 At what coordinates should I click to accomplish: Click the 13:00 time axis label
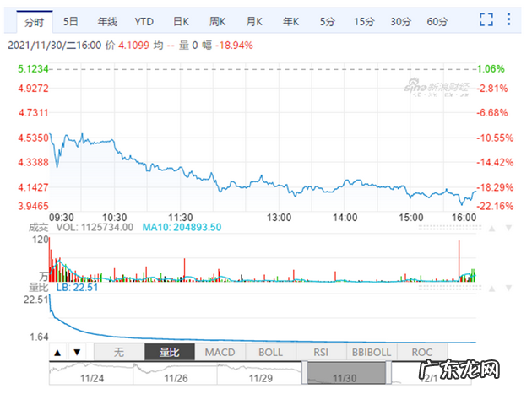click(279, 218)
